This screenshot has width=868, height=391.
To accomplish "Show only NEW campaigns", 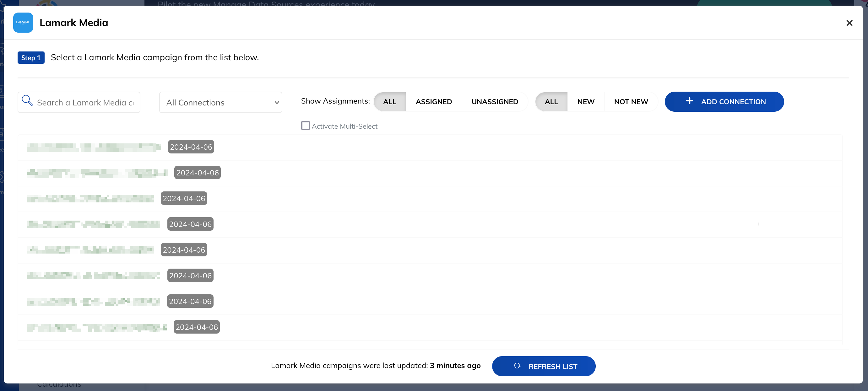I will (x=586, y=102).
